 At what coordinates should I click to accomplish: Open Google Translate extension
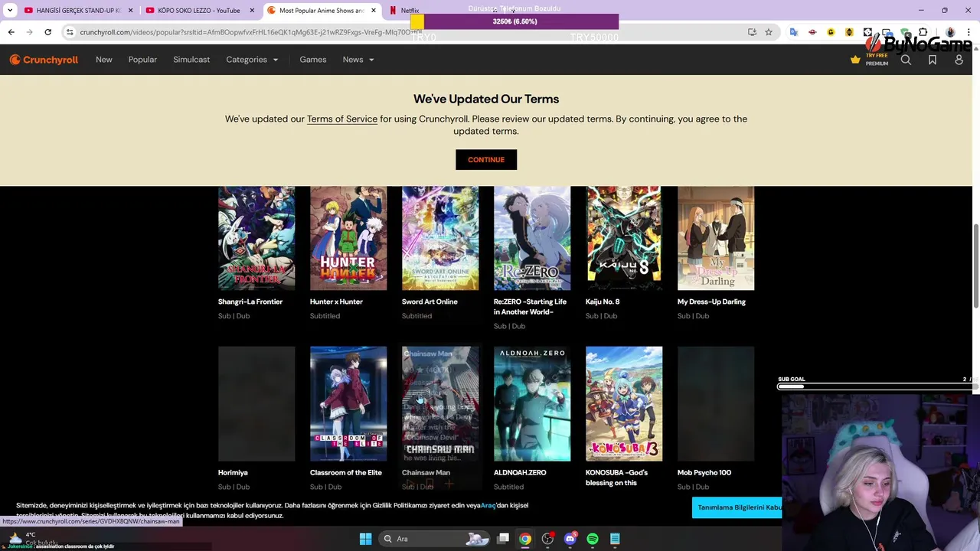coord(794,32)
